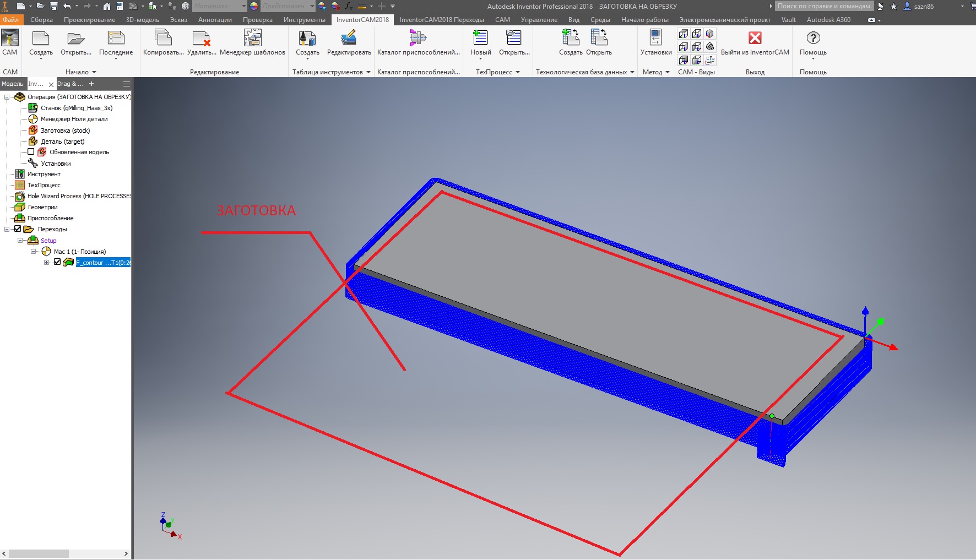The height and width of the screenshot is (560, 976).
Task: Collapse the Mac 1 (1- Позиция) node
Action: tap(34, 251)
